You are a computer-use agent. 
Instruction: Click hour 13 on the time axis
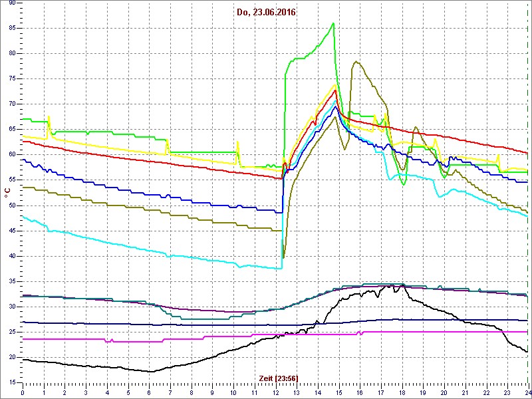297,392
